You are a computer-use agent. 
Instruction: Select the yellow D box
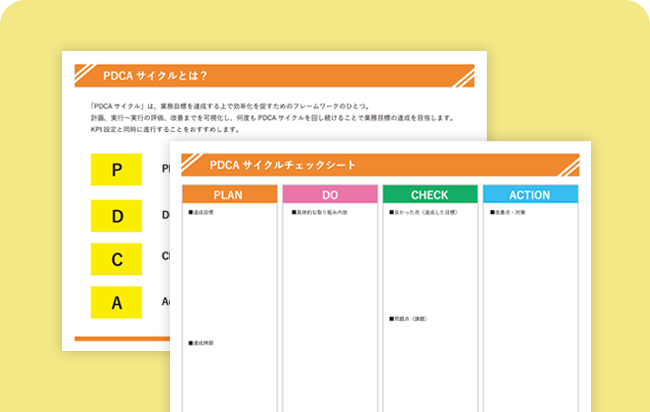click(117, 215)
